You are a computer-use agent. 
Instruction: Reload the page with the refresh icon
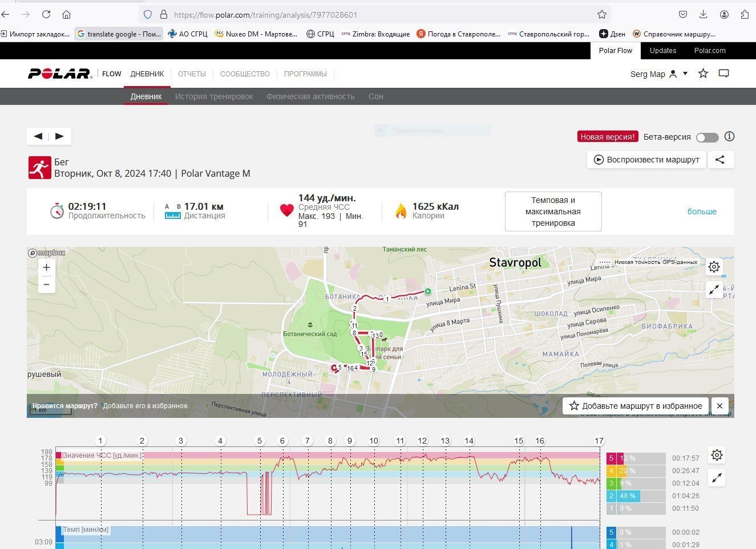point(46,14)
